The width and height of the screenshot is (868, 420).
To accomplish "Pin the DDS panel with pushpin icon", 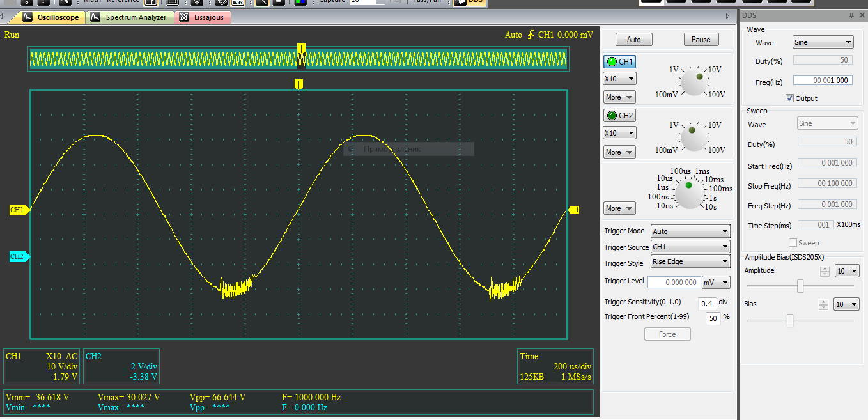I will [851, 15].
